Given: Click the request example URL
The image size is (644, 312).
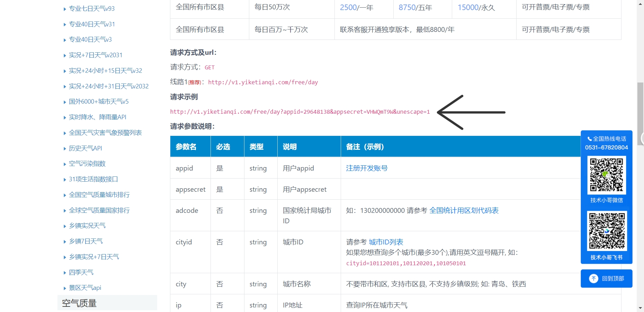Looking at the screenshot, I should [300, 112].
